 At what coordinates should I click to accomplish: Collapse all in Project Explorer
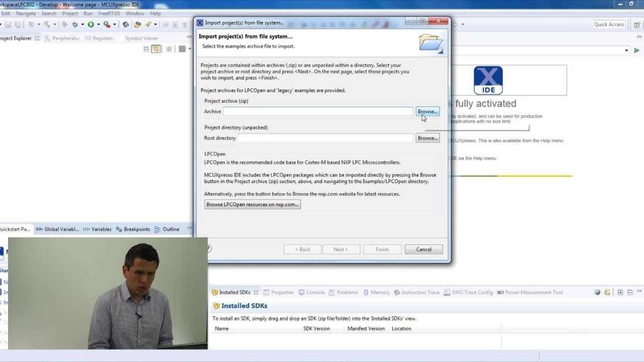tap(146, 49)
